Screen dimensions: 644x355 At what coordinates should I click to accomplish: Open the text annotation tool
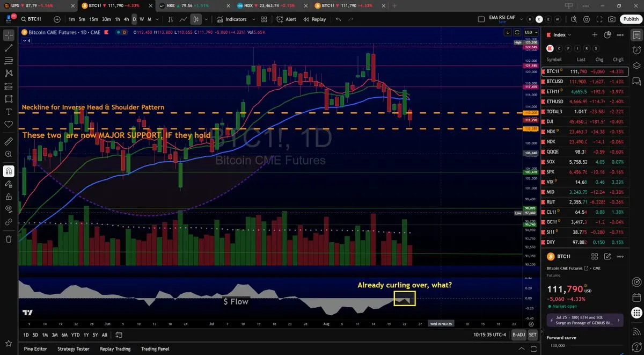[x=9, y=112]
